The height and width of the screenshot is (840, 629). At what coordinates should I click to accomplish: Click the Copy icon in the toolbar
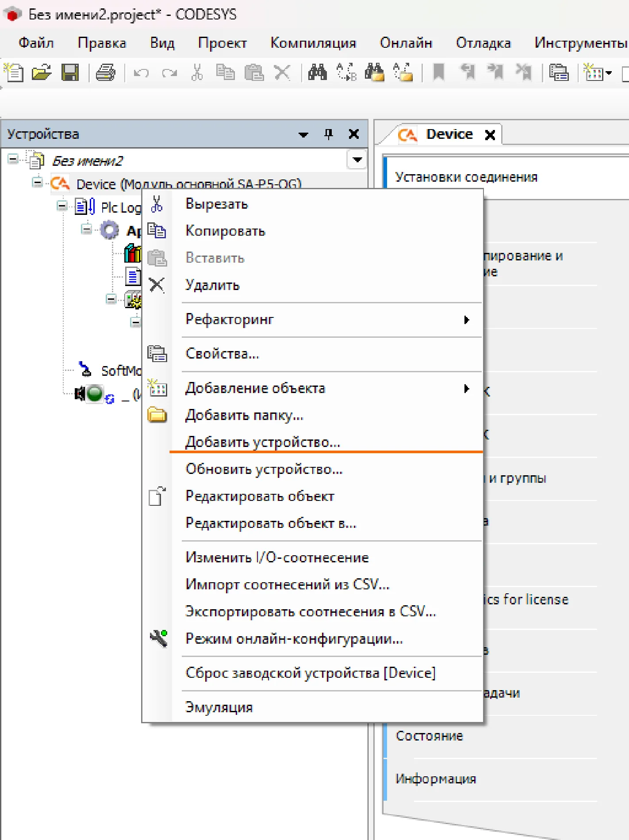[x=226, y=72]
